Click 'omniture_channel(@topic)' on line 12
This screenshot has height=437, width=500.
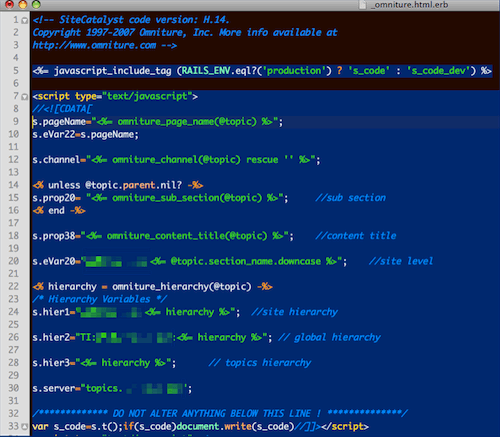[176, 160]
